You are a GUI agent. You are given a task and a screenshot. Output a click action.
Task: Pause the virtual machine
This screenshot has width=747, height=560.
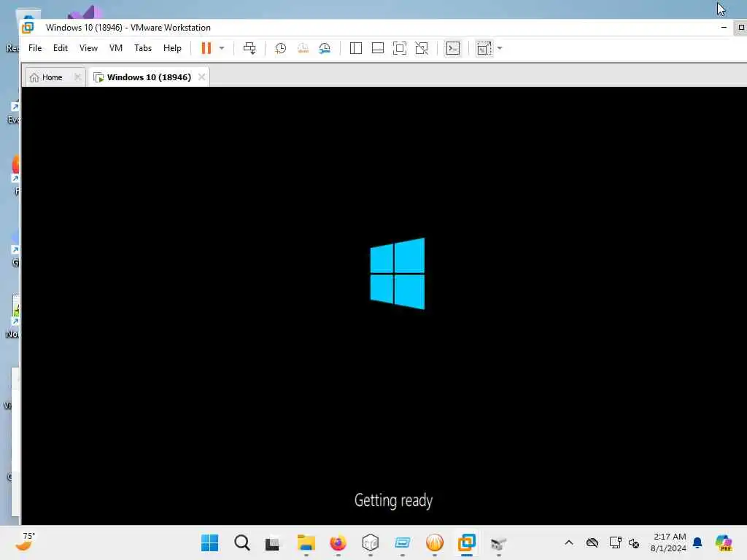206,48
